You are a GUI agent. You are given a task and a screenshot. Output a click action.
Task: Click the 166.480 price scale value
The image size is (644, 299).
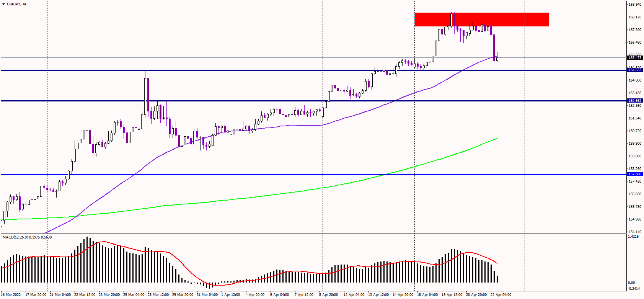pos(635,42)
